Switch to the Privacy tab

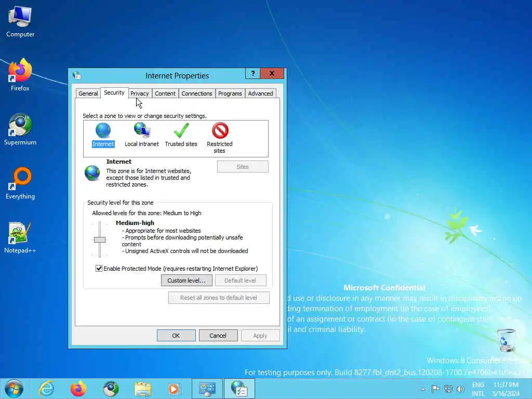[139, 94]
